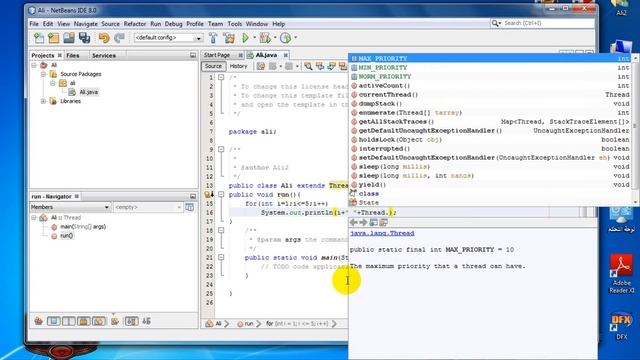Click the Profile Project toolbar icon
The width and height of the screenshot is (640, 360).
coord(285,38)
